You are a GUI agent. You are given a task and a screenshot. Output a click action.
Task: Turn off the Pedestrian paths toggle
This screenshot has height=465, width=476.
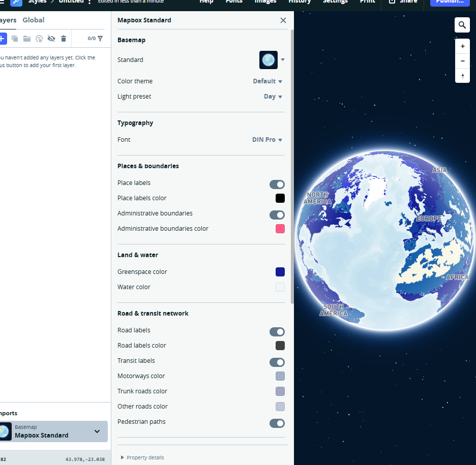(x=277, y=423)
